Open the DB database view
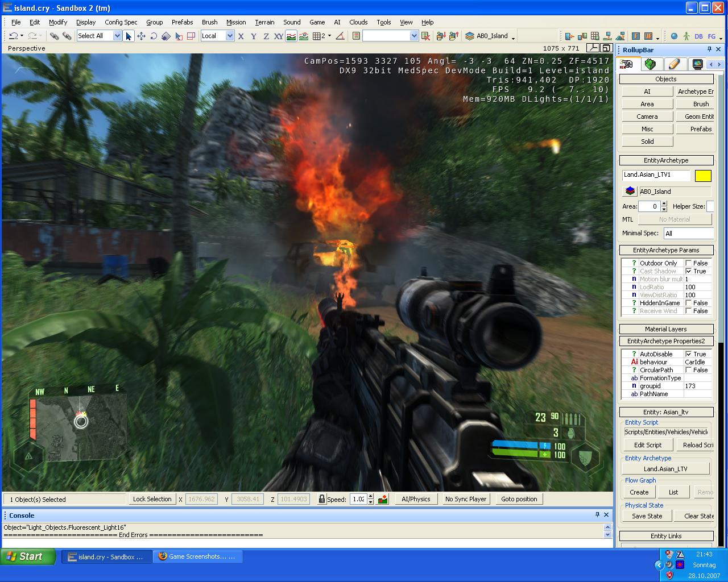This screenshot has width=728, height=582. pyautogui.click(x=699, y=36)
